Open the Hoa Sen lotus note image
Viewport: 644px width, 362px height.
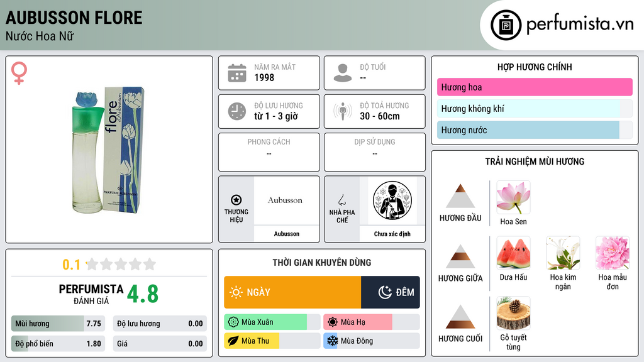[x=513, y=197]
